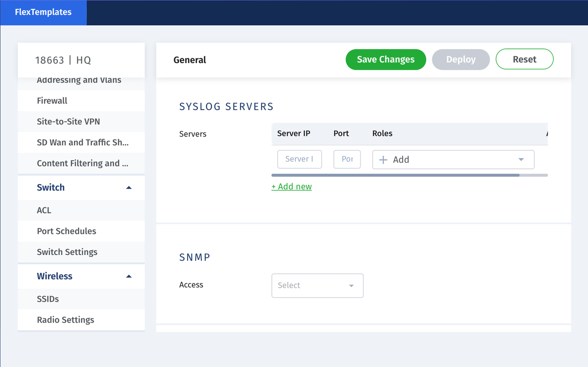Select ACL under the Switch section

coord(44,210)
